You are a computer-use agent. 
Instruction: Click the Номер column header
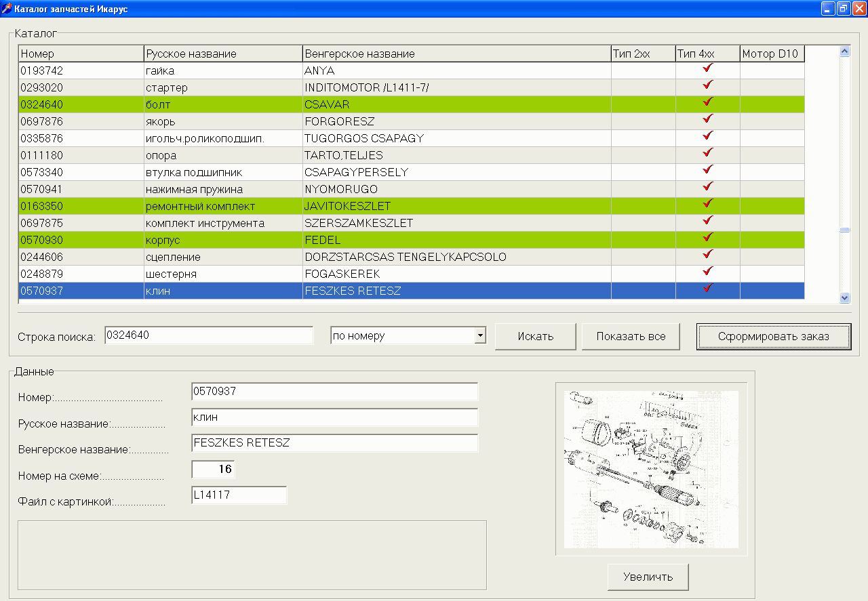coord(81,54)
